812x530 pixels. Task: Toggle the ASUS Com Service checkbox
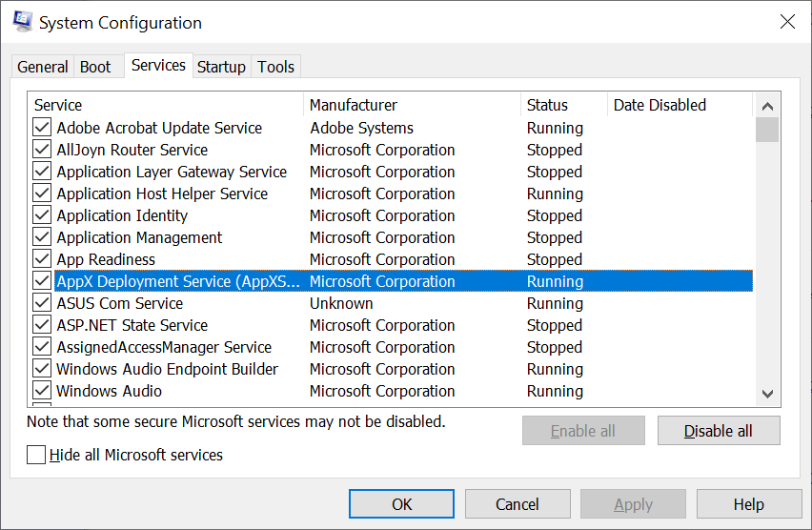pos(42,302)
